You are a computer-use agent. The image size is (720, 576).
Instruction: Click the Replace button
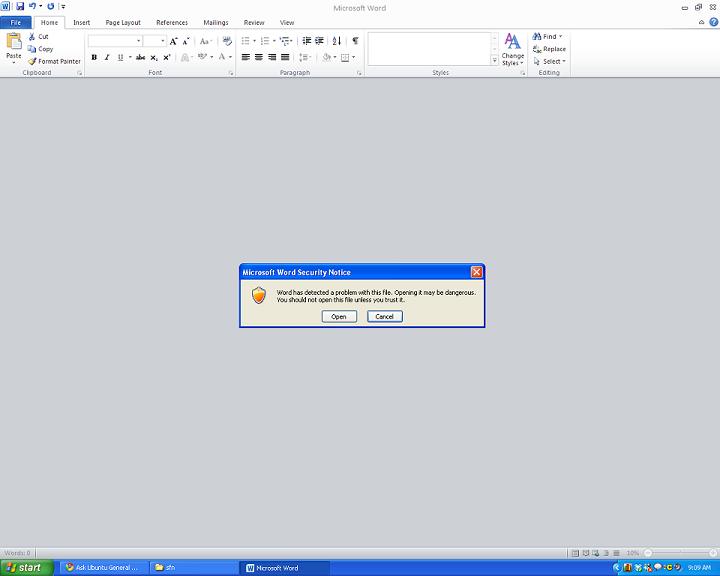coord(549,49)
